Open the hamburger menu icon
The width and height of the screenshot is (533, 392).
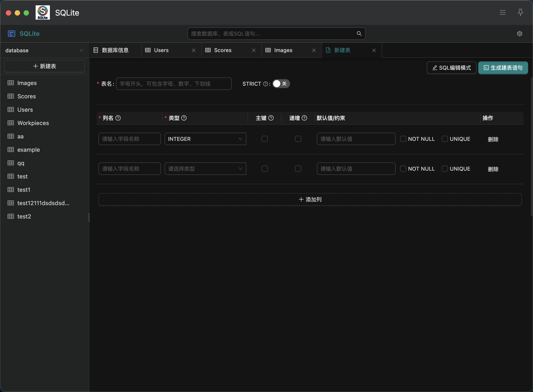coord(502,12)
